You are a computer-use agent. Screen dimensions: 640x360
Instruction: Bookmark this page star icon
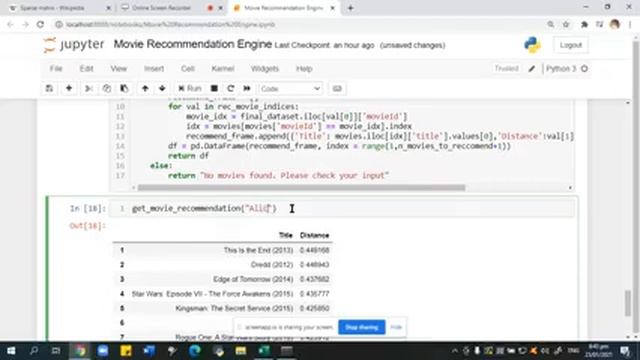(566, 24)
